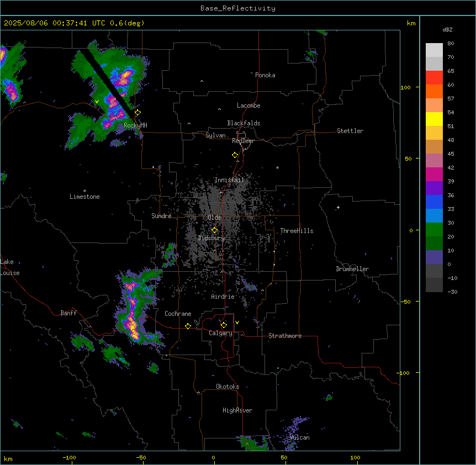Click the Drumheller label

[x=352, y=269]
